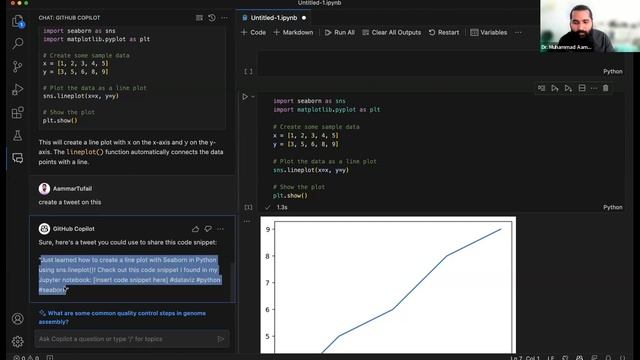Click 'create a tweet on this' message

pyautogui.click(x=70, y=202)
